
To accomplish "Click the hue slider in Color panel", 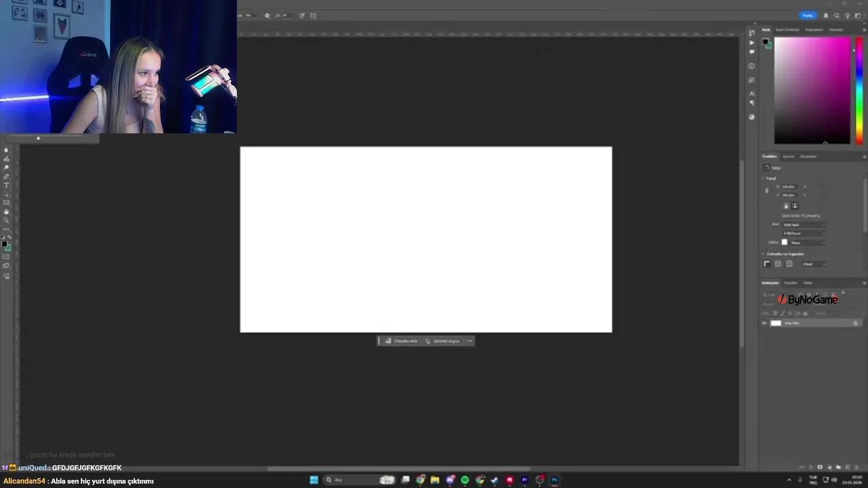I will [x=859, y=90].
